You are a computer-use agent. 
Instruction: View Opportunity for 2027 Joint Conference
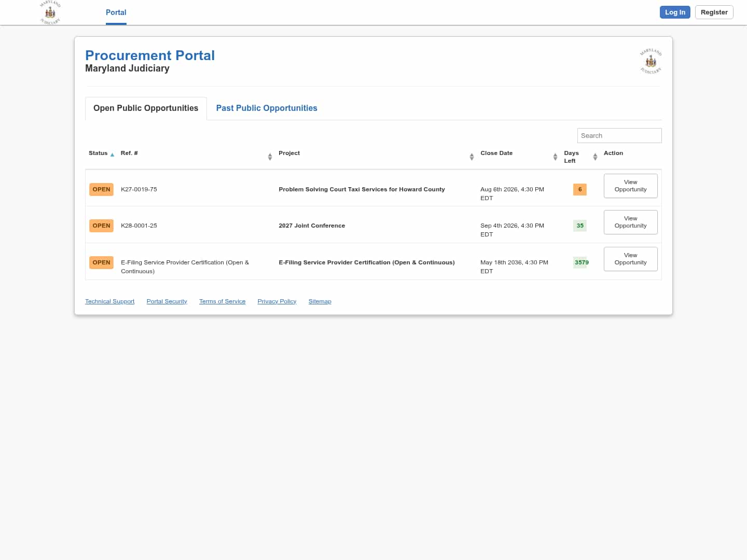pos(630,222)
